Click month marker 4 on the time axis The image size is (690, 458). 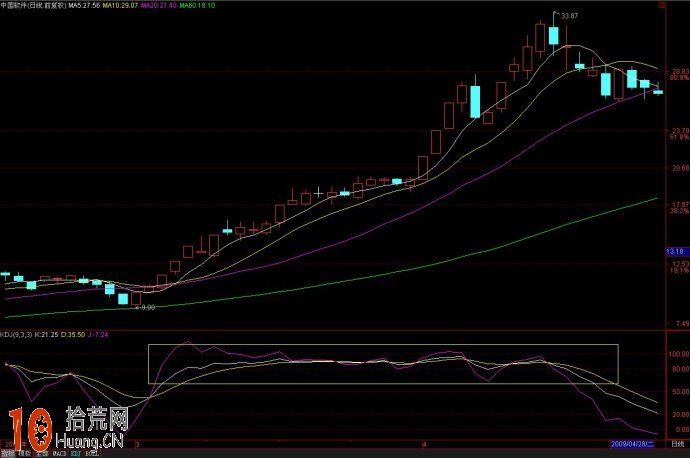click(424, 444)
